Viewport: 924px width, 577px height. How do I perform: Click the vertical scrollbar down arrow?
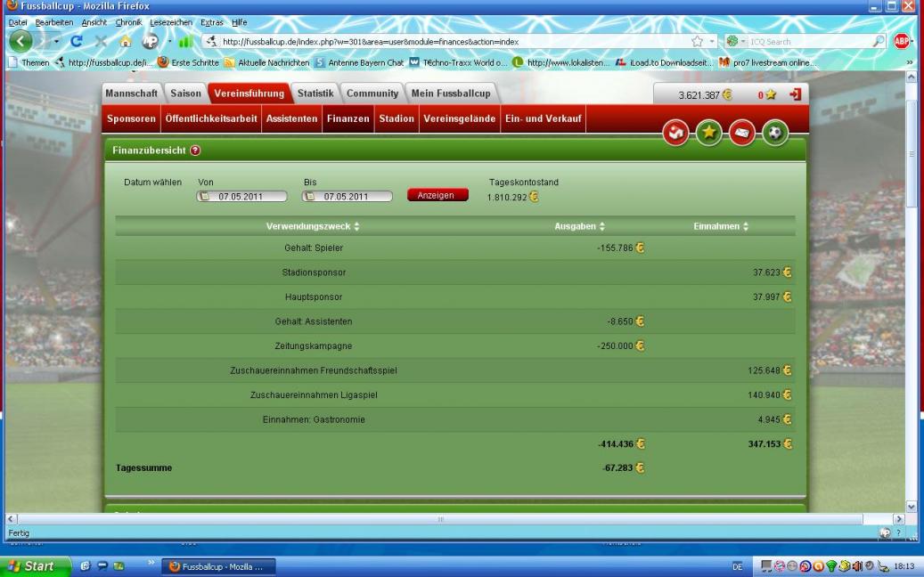tap(911, 507)
